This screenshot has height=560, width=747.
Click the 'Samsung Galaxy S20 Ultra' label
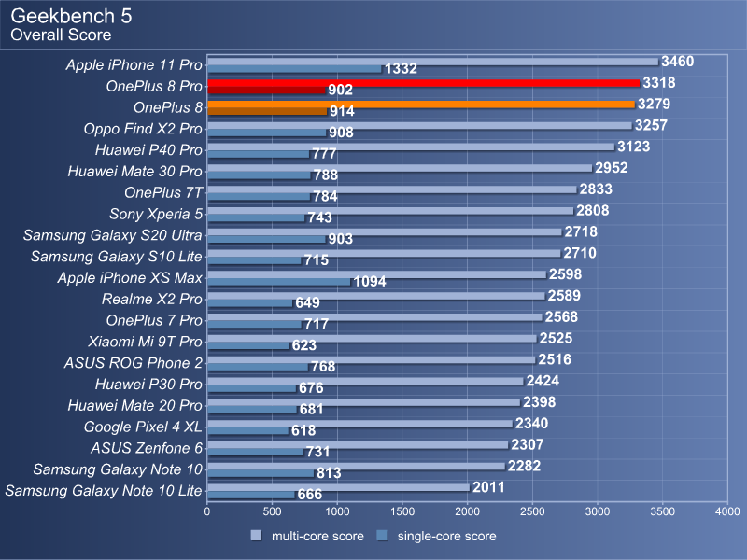point(113,235)
